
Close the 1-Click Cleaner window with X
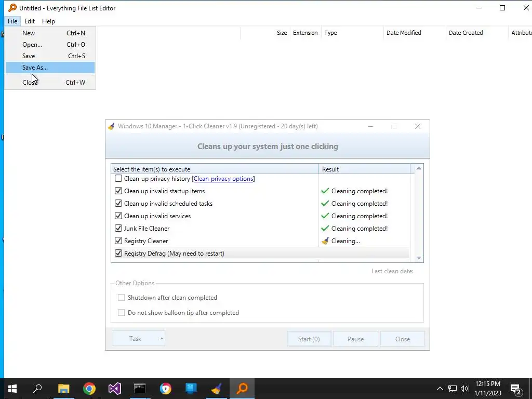(418, 126)
